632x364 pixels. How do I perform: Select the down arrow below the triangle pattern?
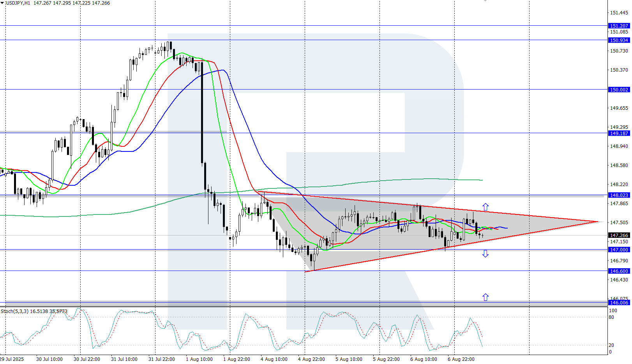click(485, 254)
